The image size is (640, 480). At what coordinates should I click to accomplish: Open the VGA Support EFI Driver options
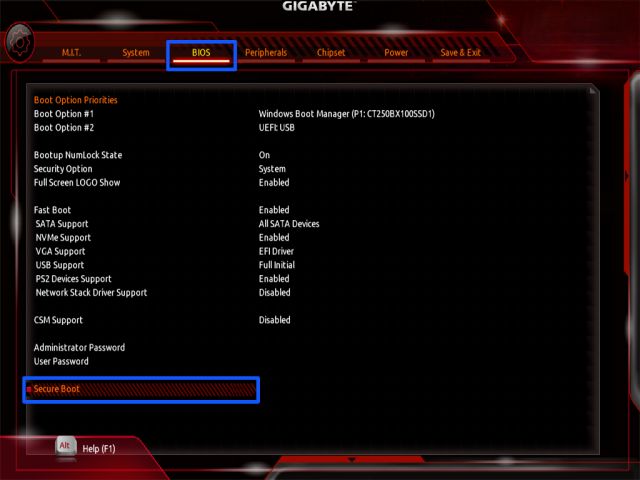point(276,252)
